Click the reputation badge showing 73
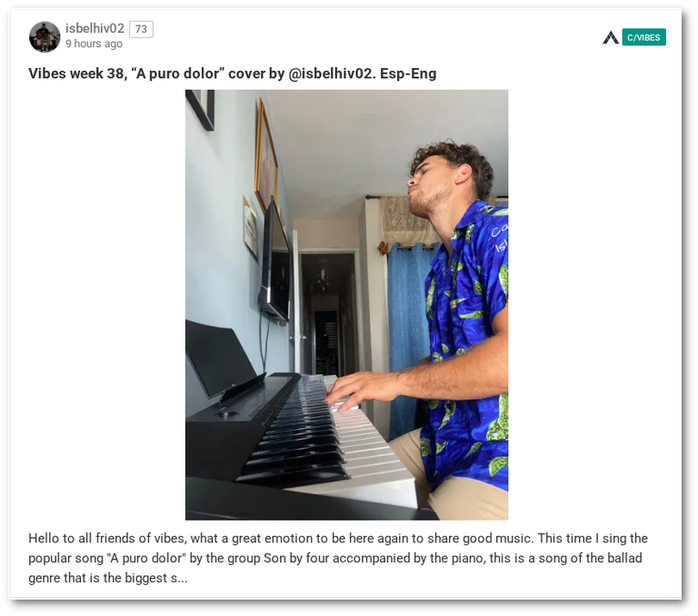The image size is (698, 616). (141, 29)
